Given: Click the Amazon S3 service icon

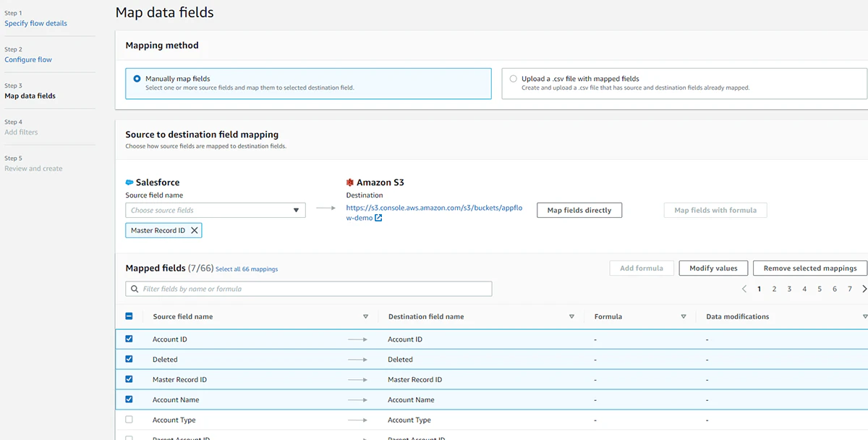Looking at the screenshot, I should pos(350,182).
